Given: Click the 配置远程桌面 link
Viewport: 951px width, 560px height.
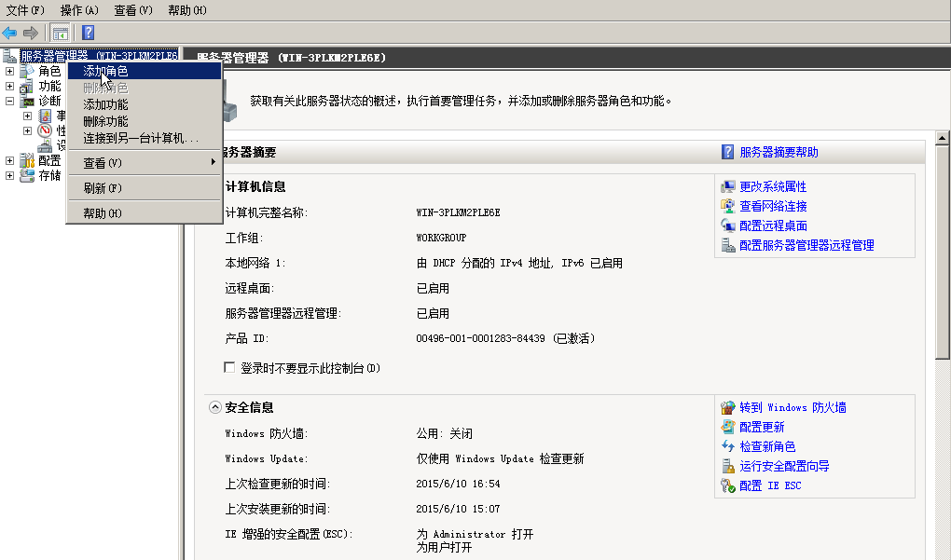Looking at the screenshot, I should 773,226.
